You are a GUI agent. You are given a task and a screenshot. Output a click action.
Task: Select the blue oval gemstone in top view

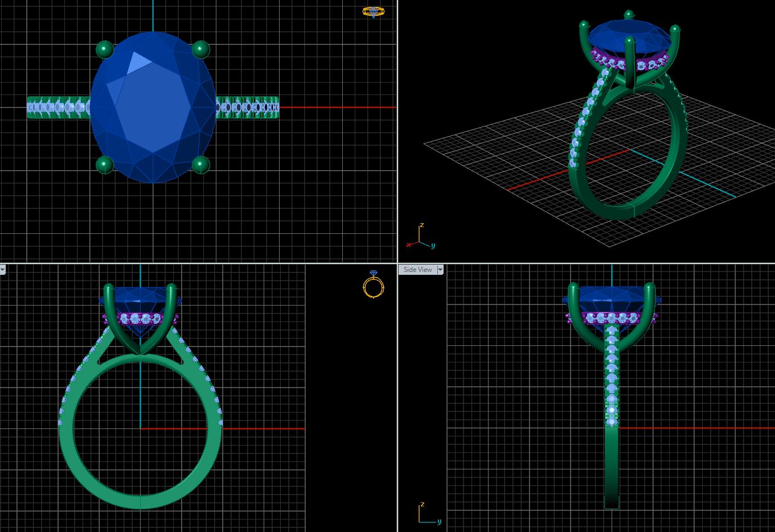tap(153, 107)
